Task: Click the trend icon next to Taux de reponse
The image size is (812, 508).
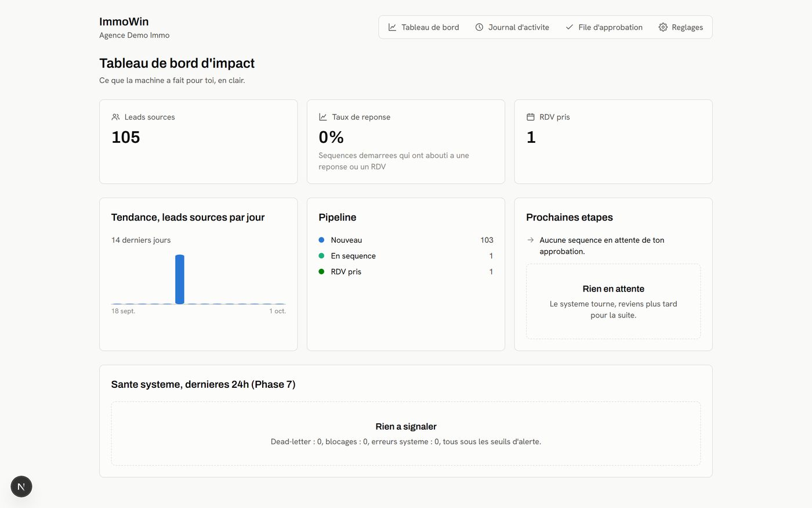Action: coord(323,117)
